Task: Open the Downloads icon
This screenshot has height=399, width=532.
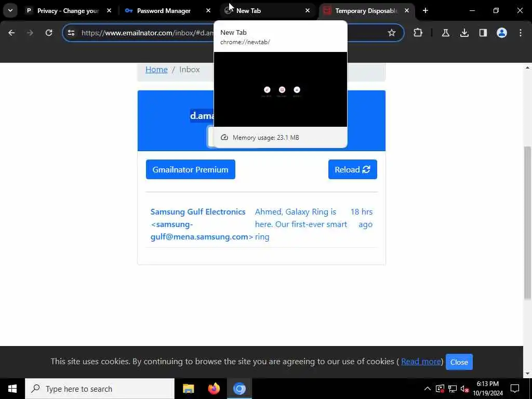Action: (464, 33)
